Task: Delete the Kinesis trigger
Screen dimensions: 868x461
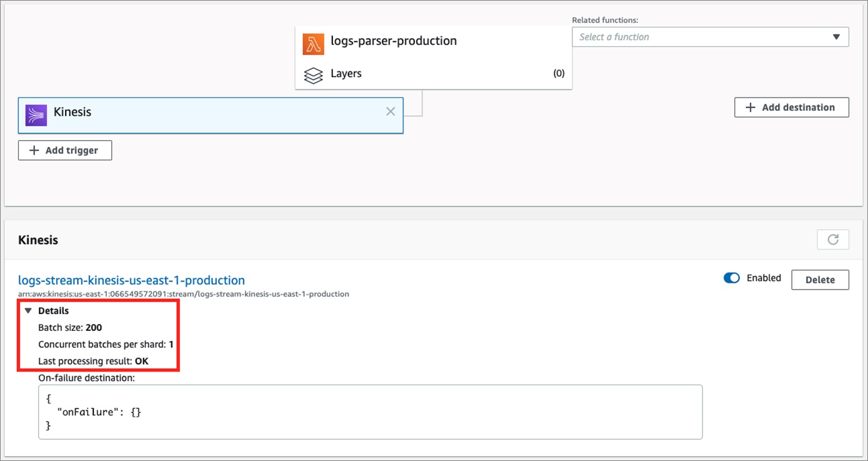Action: tap(820, 280)
